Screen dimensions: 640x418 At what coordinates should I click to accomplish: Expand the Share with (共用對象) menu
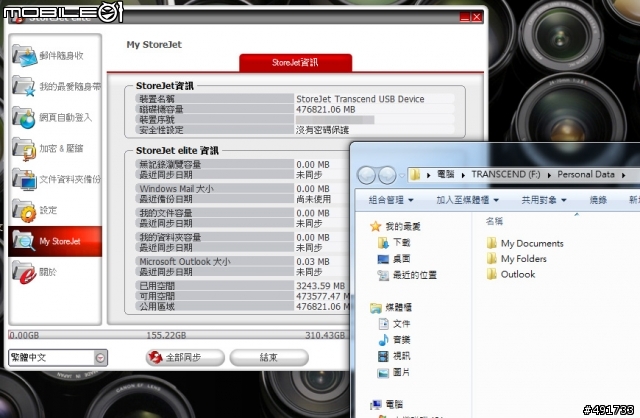[544, 200]
